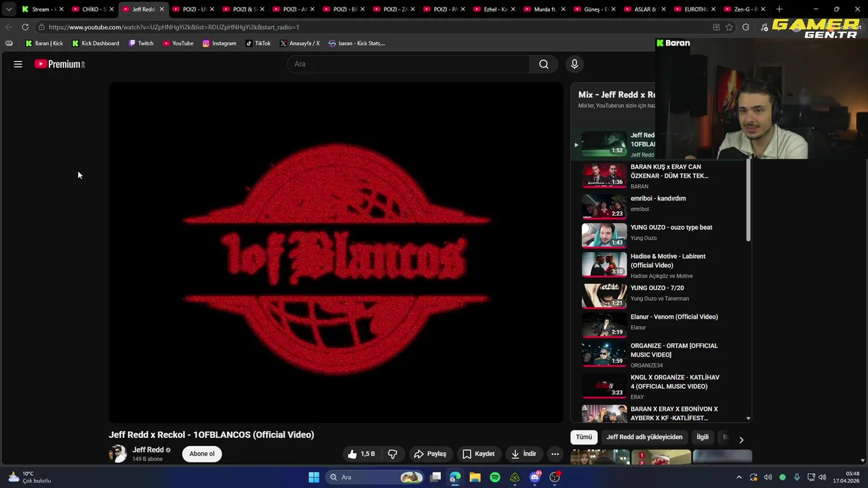Click taskbar Ara search box
868x488 pixels.
coord(375,477)
